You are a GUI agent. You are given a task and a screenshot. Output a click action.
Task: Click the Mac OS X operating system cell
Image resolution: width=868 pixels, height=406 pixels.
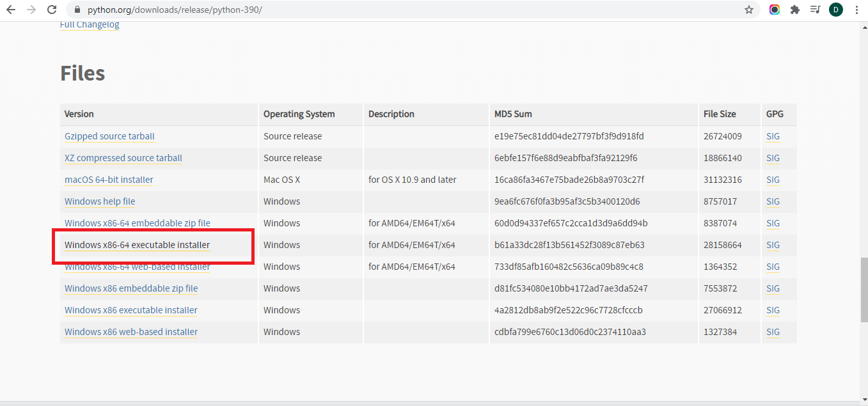coord(281,180)
